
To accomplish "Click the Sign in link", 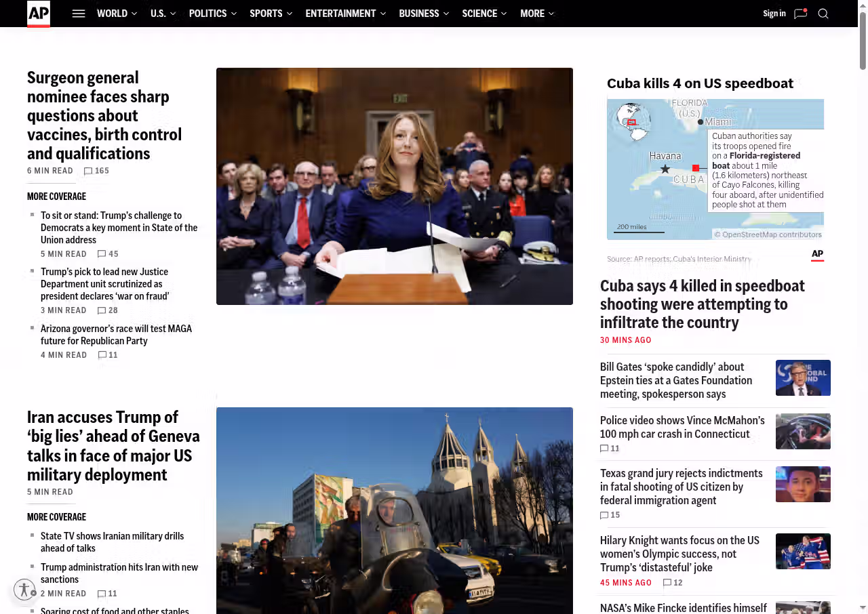I will point(774,14).
